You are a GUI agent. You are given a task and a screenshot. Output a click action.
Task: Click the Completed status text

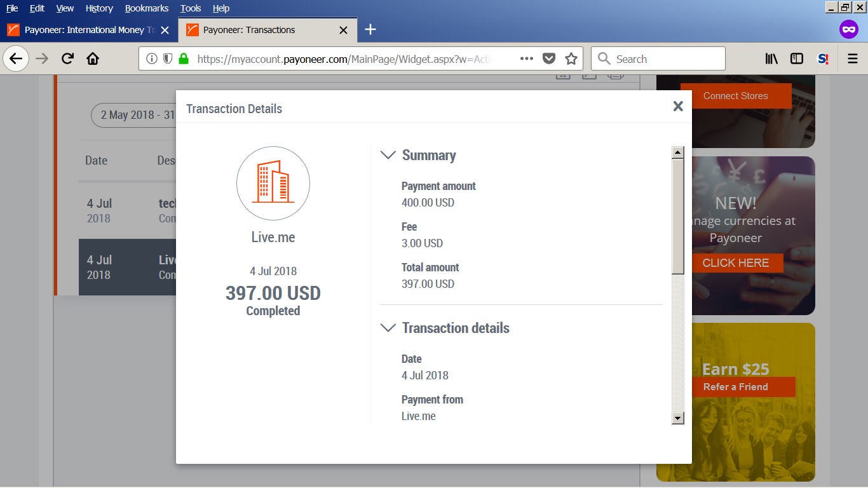(x=273, y=311)
